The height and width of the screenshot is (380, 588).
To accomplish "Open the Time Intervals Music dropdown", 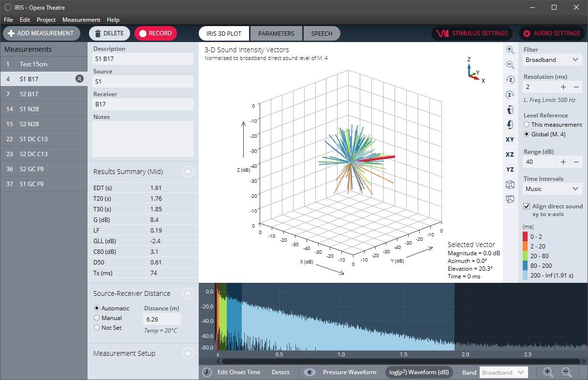I will tap(553, 189).
